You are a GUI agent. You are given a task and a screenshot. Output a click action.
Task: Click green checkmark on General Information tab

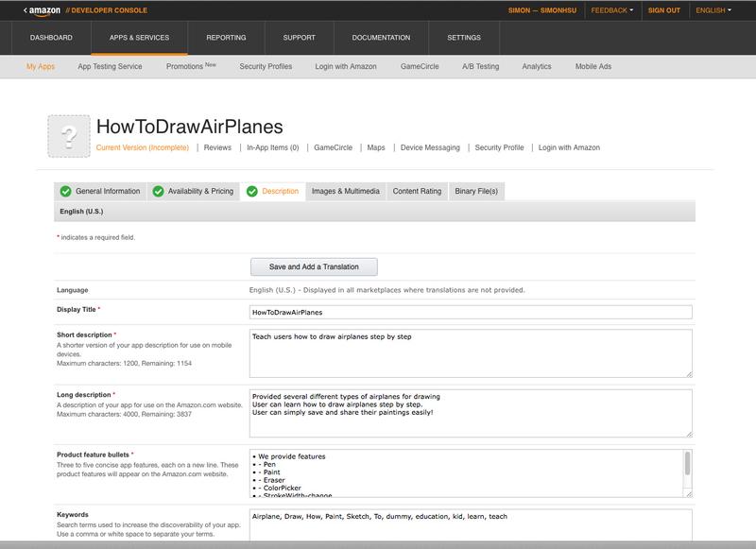(65, 192)
